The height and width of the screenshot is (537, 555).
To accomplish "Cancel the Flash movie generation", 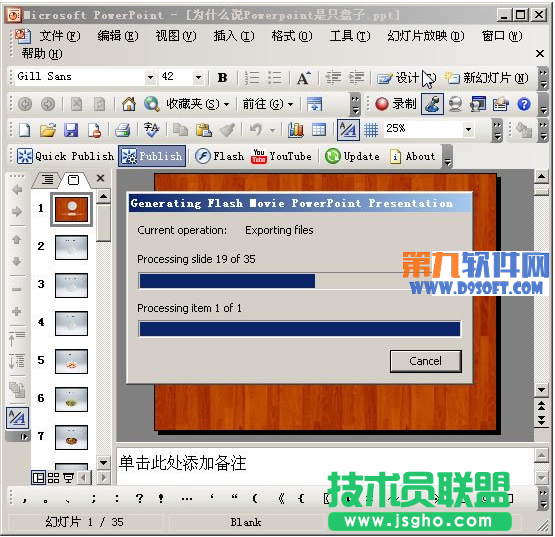I will pos(425,361).
